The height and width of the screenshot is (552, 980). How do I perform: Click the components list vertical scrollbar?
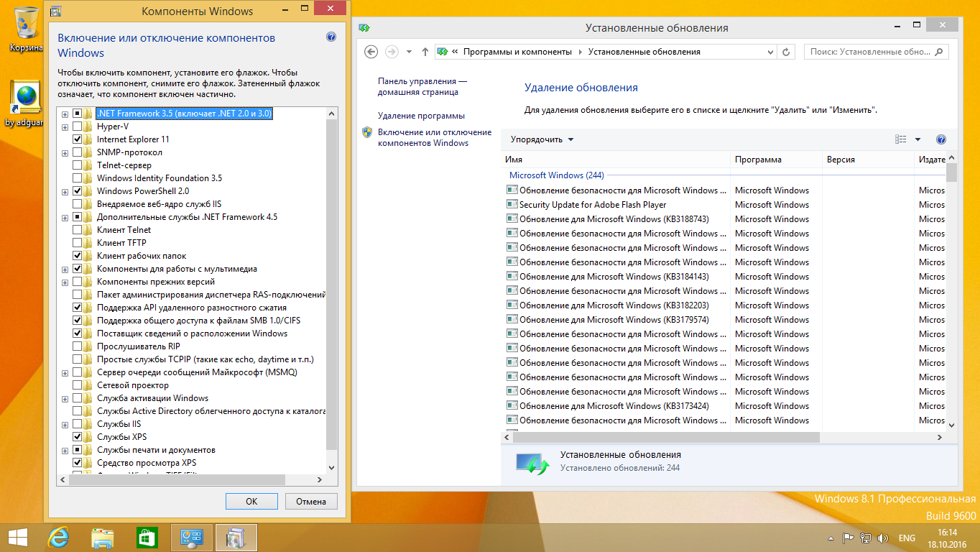coord(331,284)
